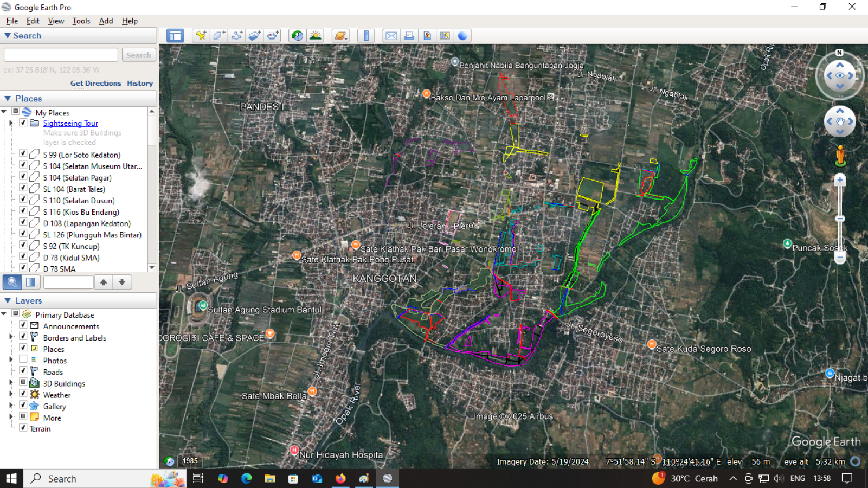Open the View menu
This screenshot has width=868, height=488.
click(x=56, y=21)
